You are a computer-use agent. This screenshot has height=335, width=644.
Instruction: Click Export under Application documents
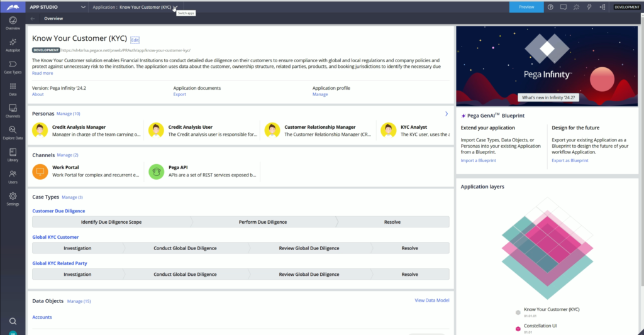pos(179,94)
